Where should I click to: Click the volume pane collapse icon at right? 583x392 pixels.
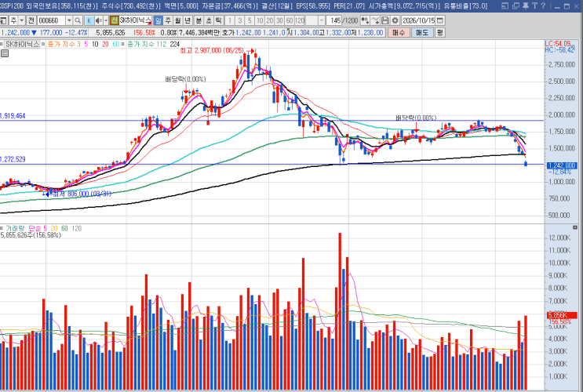tap(576, 227)
